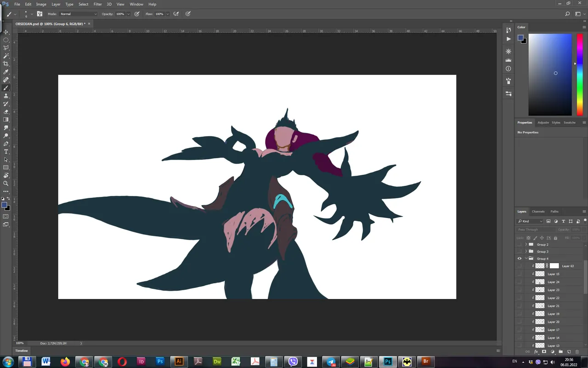Select the Zoom tool
This screenshot has width=588, height=368.
tap(6, 184)
